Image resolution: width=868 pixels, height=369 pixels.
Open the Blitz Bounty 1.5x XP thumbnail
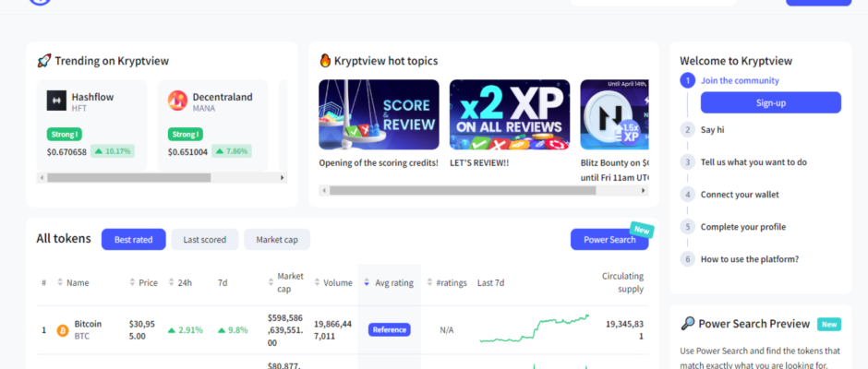coord(614,114)
